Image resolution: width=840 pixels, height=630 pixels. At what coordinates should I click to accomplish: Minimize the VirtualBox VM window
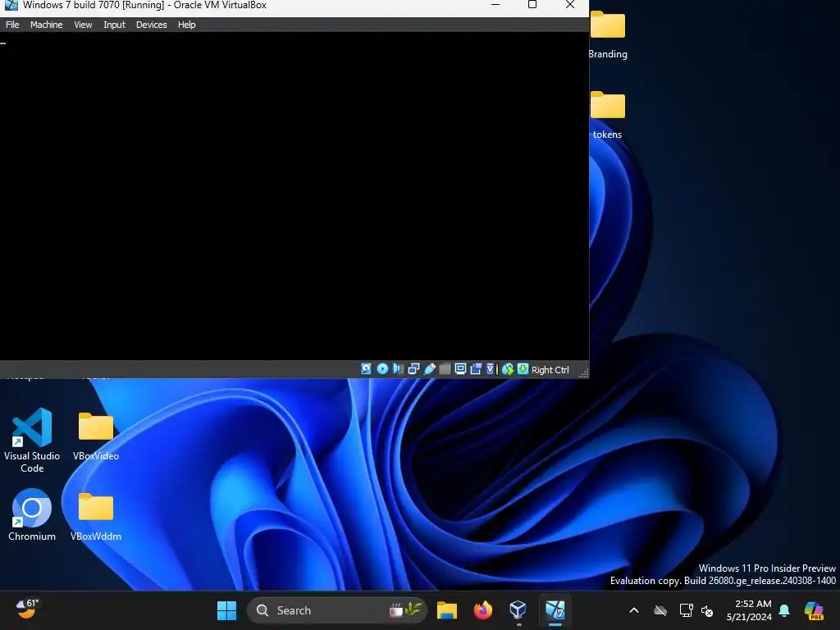tap(495, 5)
